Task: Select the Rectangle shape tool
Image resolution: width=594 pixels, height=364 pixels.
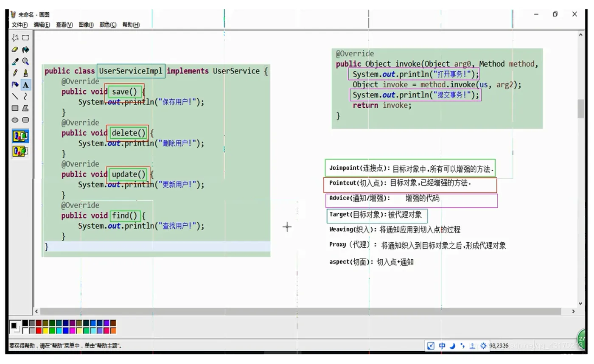Action: [x=15, y=108]
